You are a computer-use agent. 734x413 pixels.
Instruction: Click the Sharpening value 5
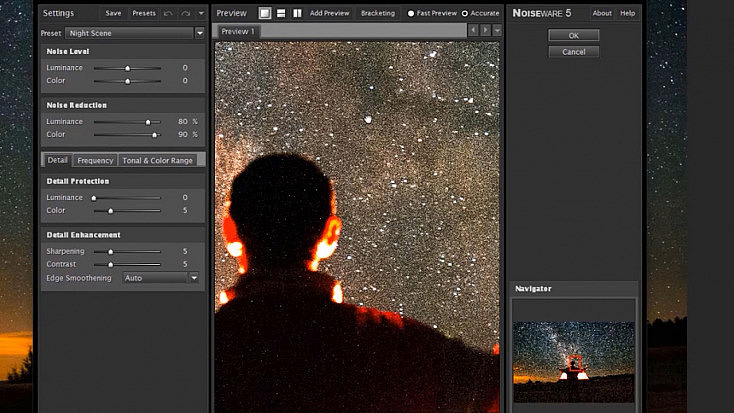point(185,251)
